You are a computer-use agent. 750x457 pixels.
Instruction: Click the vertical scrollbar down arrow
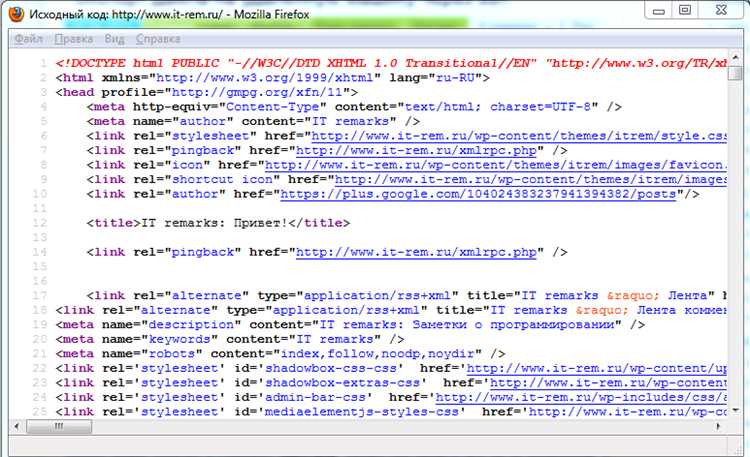pyautogui.click(x=735, y=411)
